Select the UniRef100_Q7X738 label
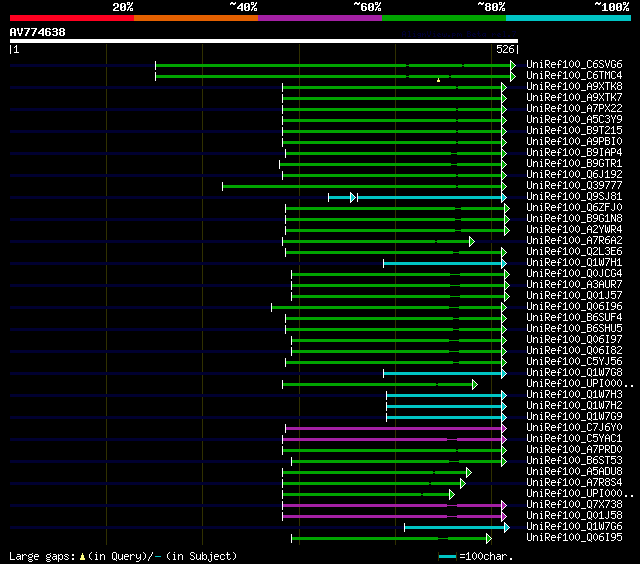 (574, 505)
